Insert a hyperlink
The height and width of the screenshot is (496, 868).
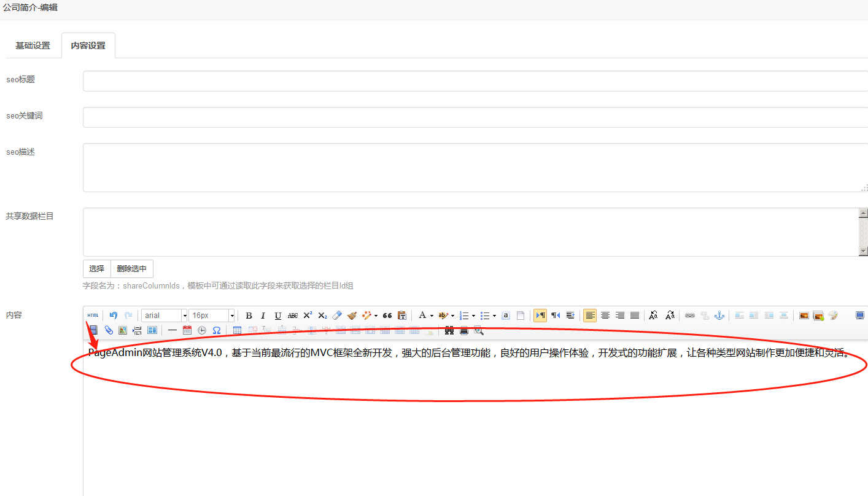690,316
